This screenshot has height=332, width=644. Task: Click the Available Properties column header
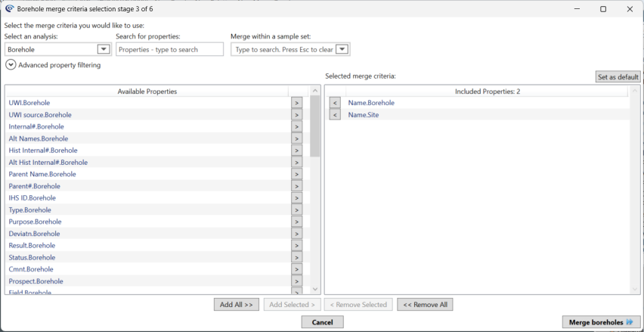tap(147, 92)
